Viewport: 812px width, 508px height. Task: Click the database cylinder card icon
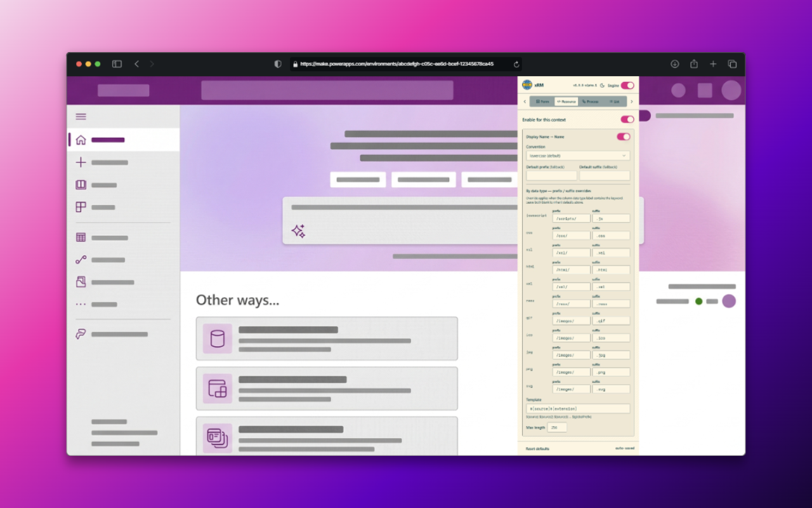point(218,338)
